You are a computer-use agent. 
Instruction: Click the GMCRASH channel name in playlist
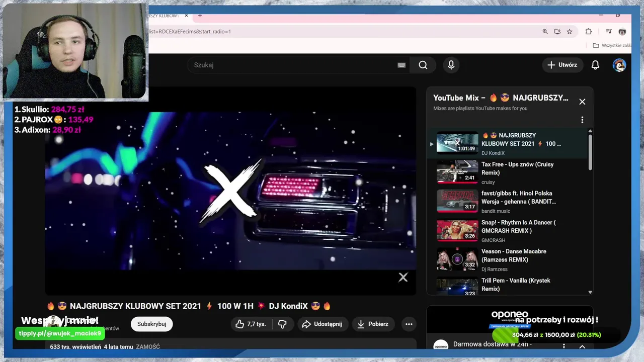pyautogui.click(x=493, y=240)
